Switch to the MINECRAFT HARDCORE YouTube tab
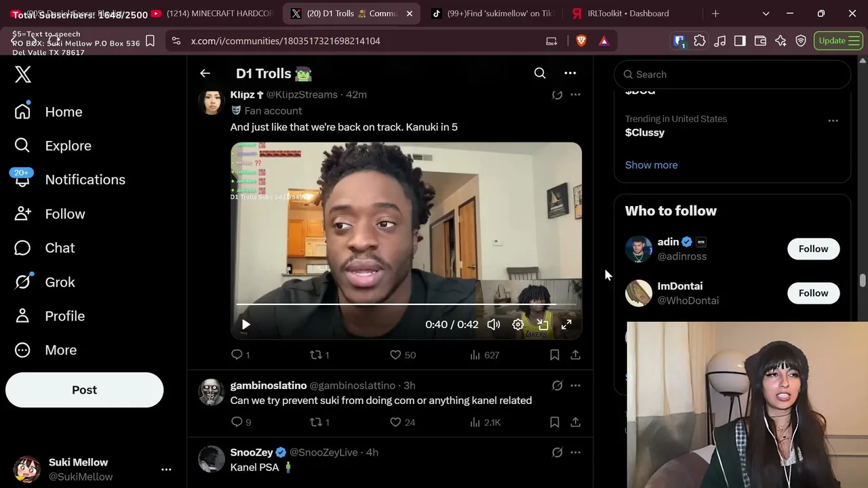The height and width of the screenshot is (488, 868). [213, 14]
